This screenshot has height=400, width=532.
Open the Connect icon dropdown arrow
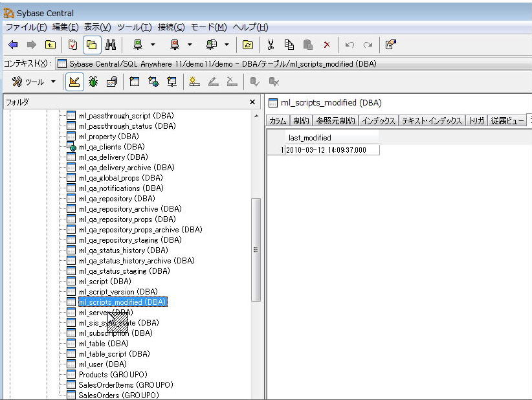[153, 45]
